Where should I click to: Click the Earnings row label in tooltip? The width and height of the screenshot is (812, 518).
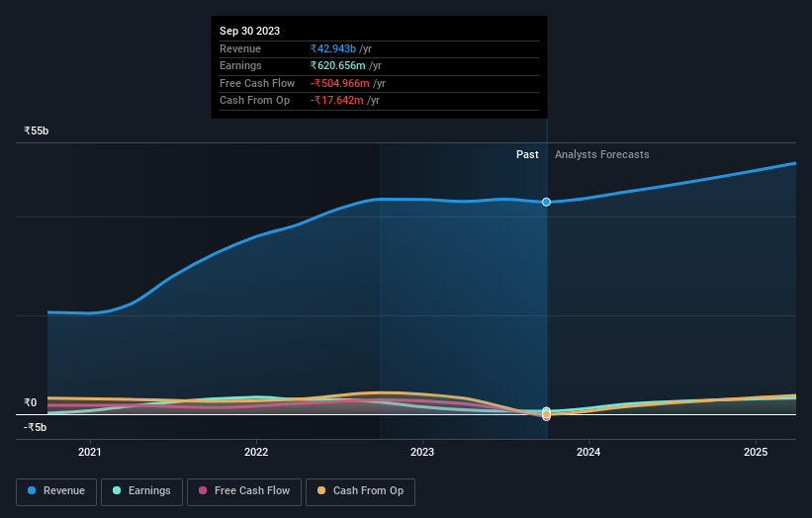pyautogui.click(x=240, y=65)
